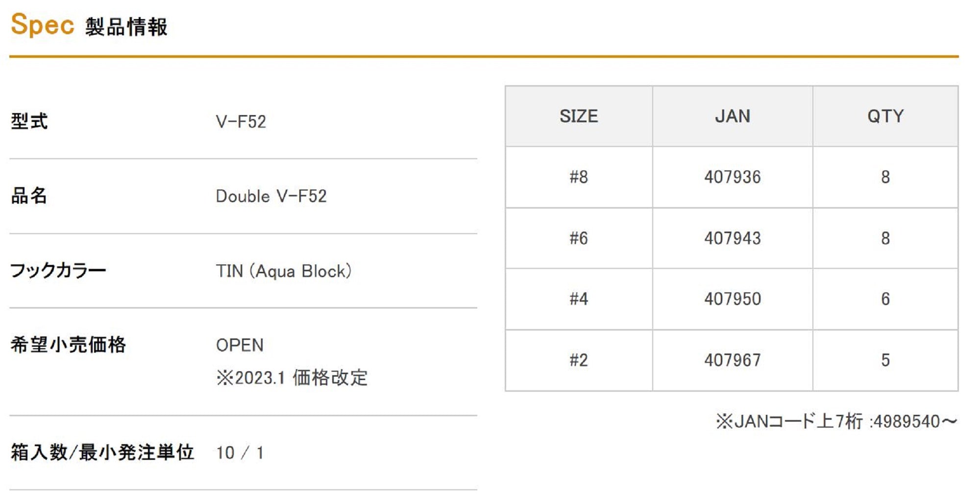
Task: Click the 10 / 1 box quantity value
Action: click(x=240, y=453)
